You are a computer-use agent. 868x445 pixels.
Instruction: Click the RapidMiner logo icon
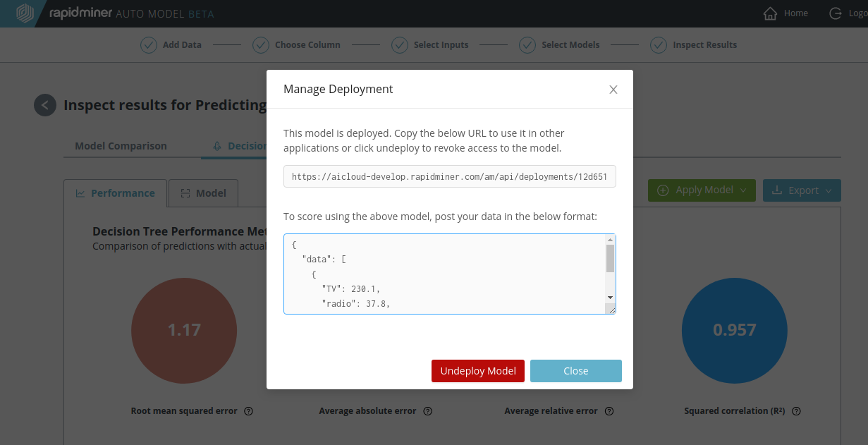point(25,13)
